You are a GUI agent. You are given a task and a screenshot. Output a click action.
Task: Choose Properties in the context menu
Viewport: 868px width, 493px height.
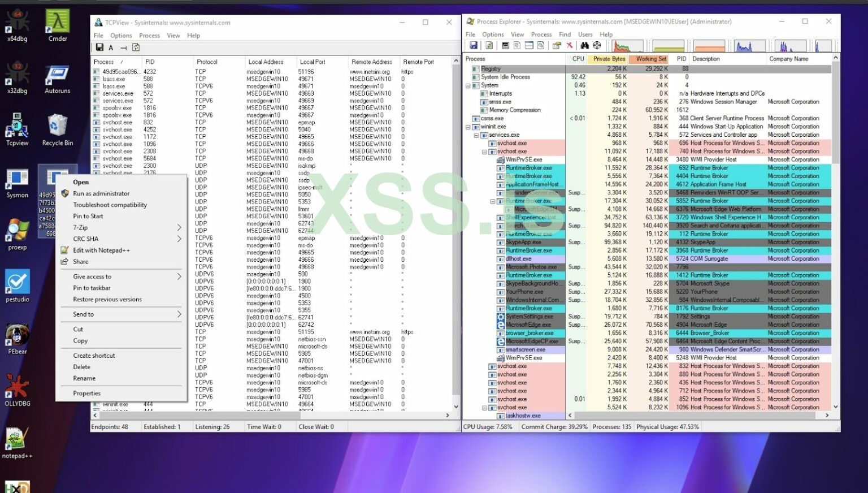121,393
